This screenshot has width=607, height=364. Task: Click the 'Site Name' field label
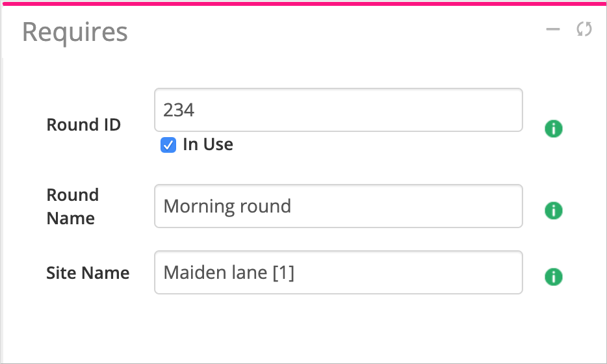(88, 273)
